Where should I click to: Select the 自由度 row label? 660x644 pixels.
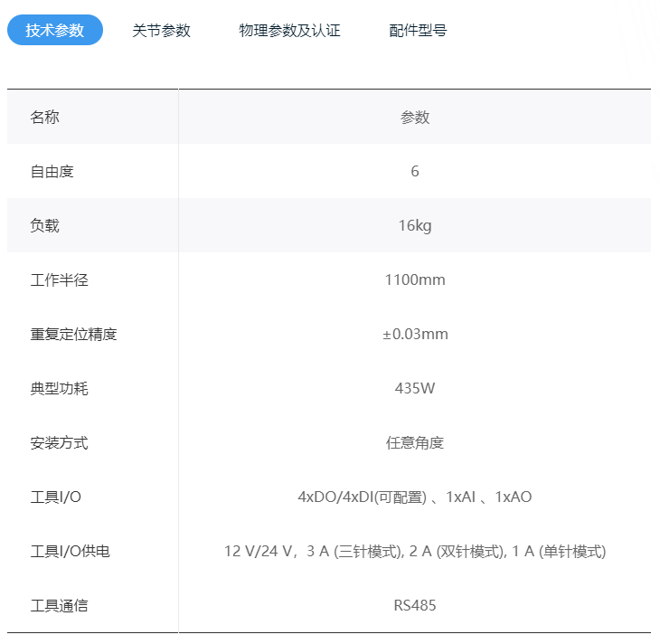[x=52, y=172]
